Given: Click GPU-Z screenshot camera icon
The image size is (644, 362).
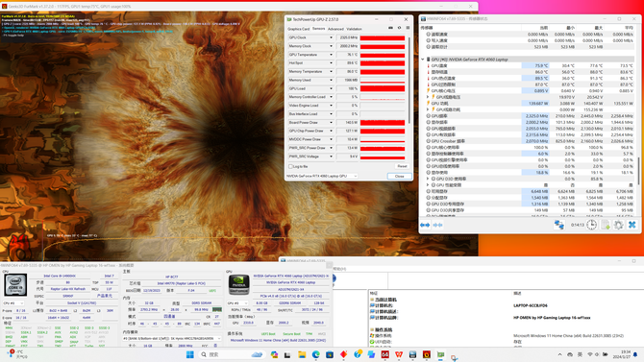Looking at the screenshot, I should point(390,28).
